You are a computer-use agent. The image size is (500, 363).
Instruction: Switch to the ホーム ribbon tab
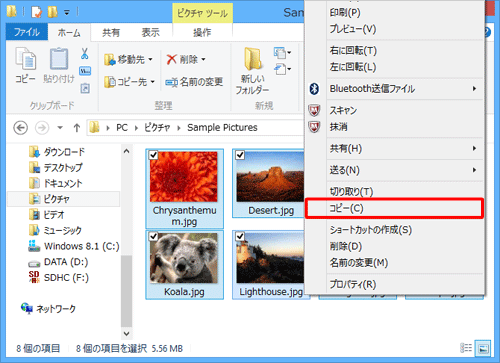coord(69,33)
